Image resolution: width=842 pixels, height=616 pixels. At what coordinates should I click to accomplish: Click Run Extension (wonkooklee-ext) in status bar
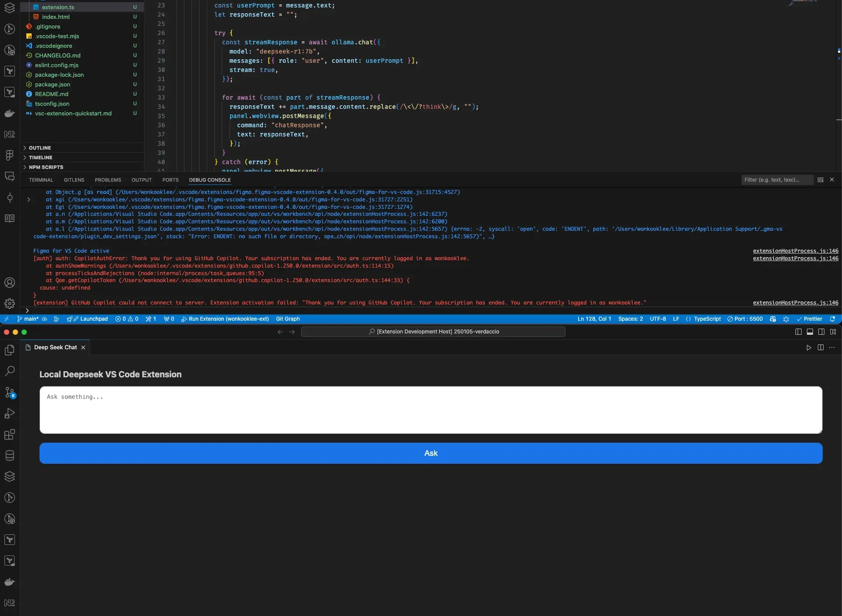click(225, 319)
